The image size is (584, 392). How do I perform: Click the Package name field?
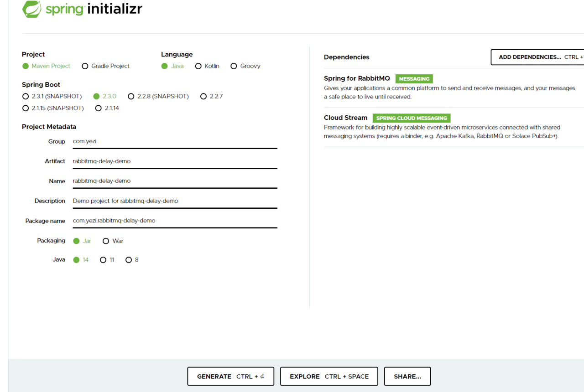[175, 221]
